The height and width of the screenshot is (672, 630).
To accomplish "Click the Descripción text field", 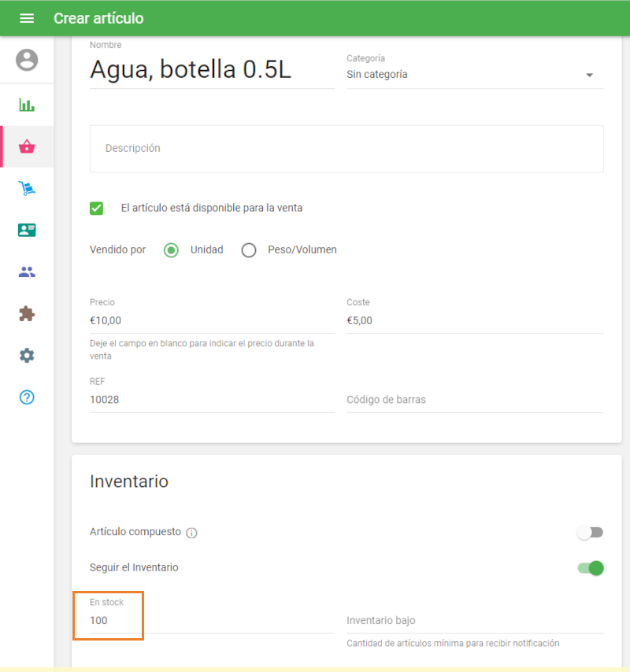I will 346,149.
